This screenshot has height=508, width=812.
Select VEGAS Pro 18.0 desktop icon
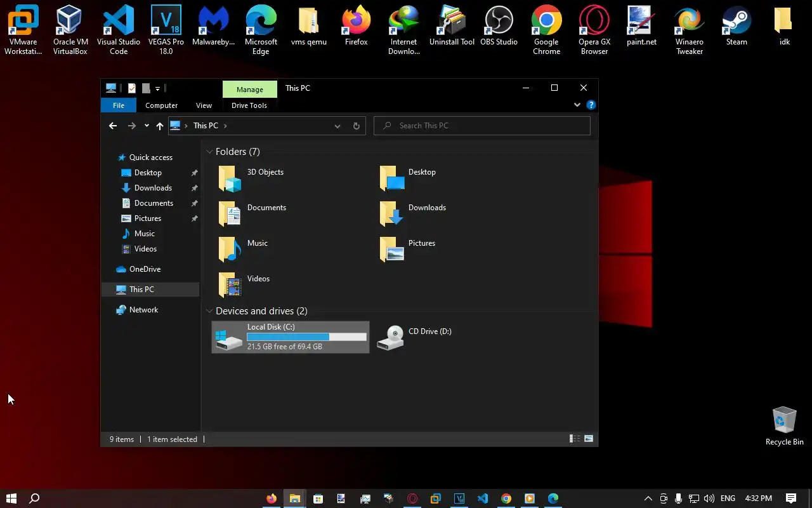pyautogui.click(x=166, y=30)
